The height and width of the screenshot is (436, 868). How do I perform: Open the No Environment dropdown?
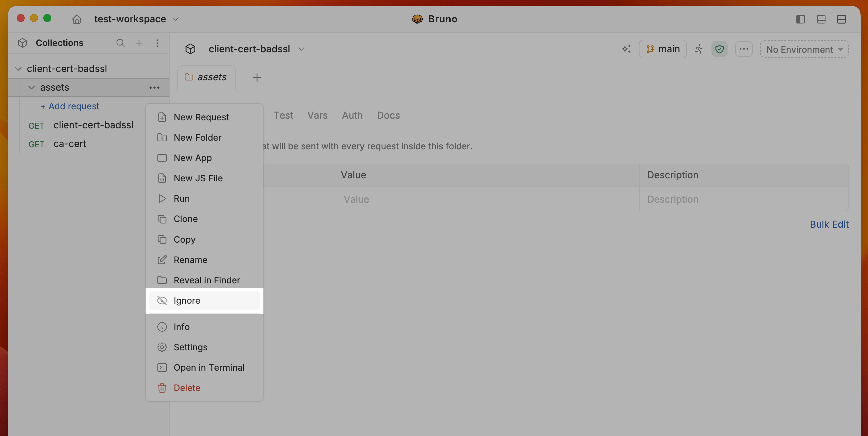pyautogui.click(x=804, y=49)
